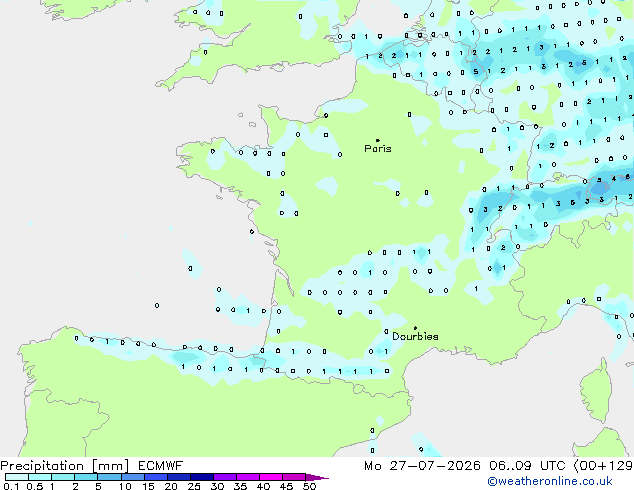
Task: Select the 5–10 mm light blue legend swatch
Action: 110,477
